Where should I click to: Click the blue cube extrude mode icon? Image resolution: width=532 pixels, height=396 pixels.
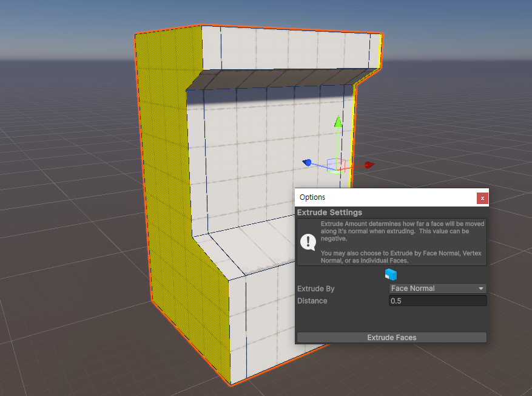[391, 275]
